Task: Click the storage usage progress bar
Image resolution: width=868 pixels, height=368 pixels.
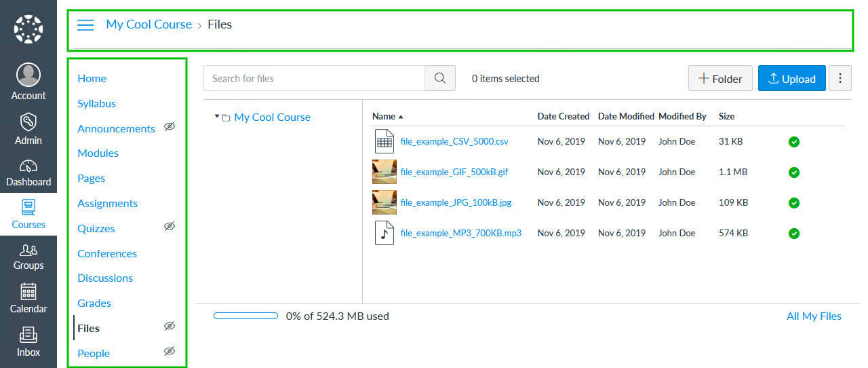Action: tap(245, 316)
